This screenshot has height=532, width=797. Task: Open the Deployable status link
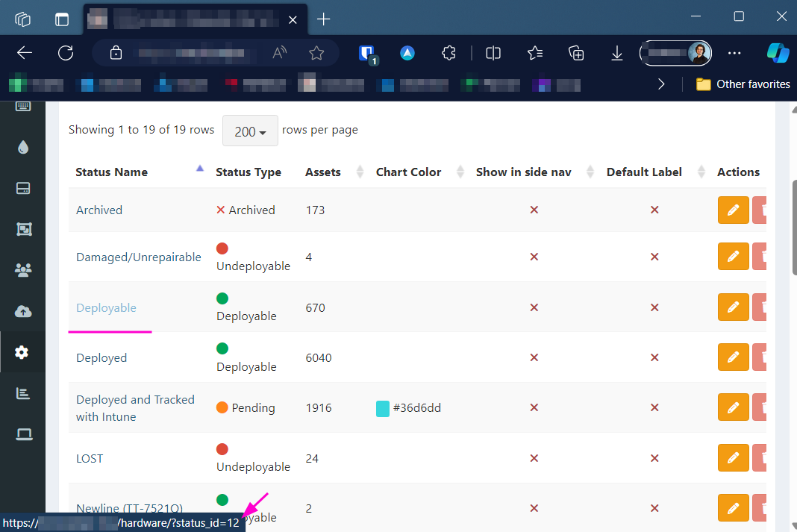coord(106,307)
